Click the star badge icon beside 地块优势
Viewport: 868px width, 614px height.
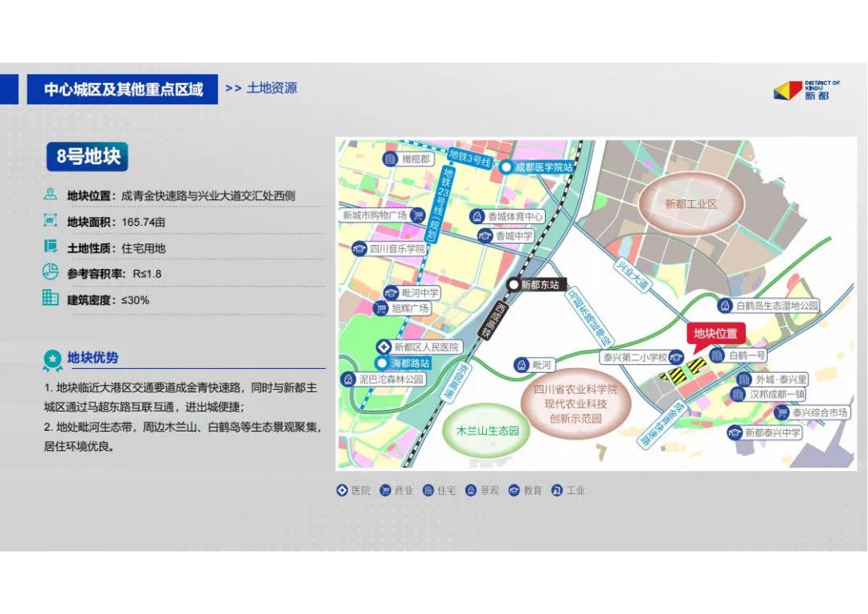[x=52, y=359]
